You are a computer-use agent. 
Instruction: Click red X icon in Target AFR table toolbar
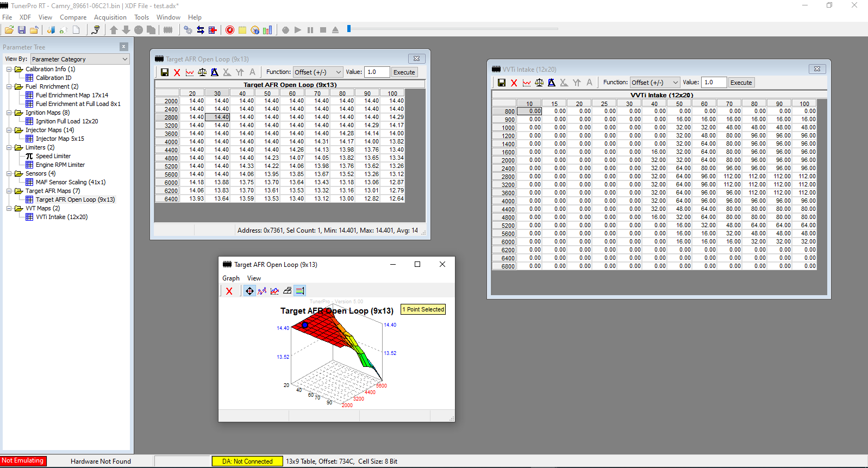[x=177, y=72]
